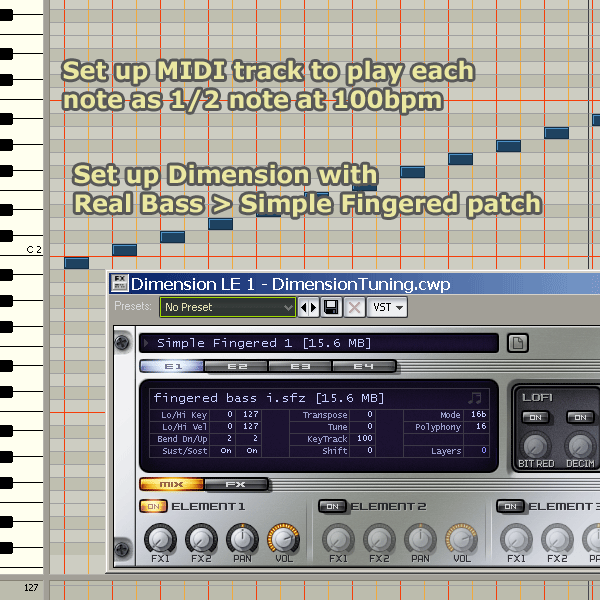The image size is (600, 600).
Task: Click the LoFi BIT RED knob
Action: point(537,444)
